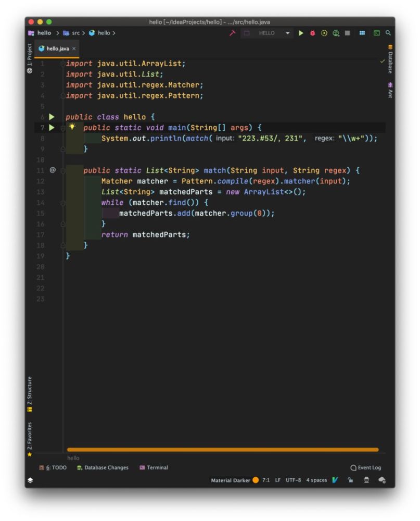Click the orange theme color circle

(256, 480)
